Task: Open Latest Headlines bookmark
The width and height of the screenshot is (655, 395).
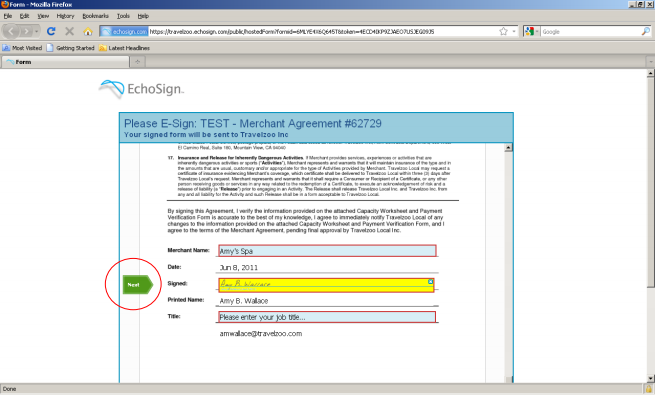Action: (x=124, y=48)
